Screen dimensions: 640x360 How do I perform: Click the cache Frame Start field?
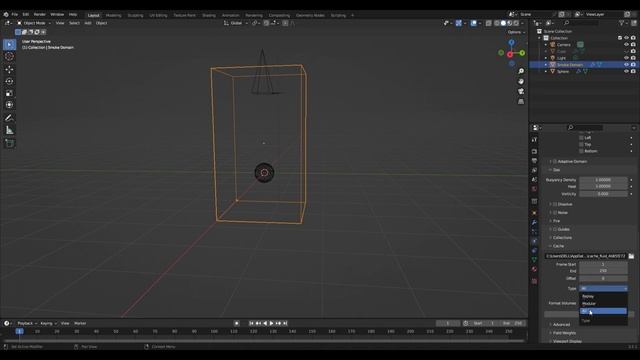click(x=603, y=264)
